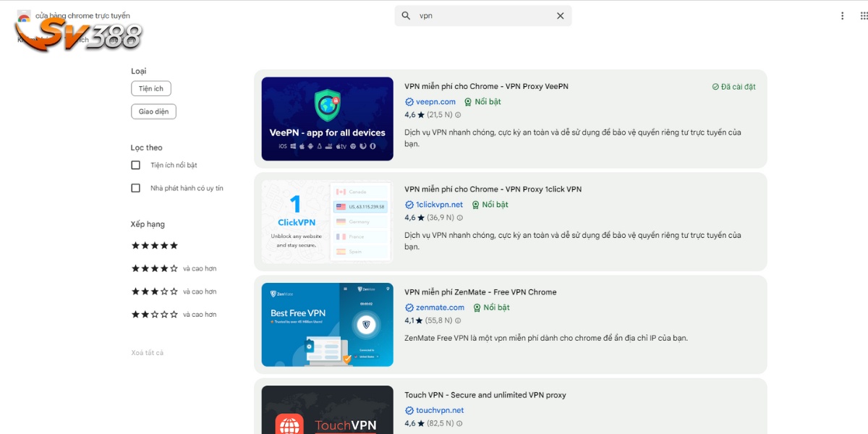Click rating info icon beside 21,5 N

(458, 115)
